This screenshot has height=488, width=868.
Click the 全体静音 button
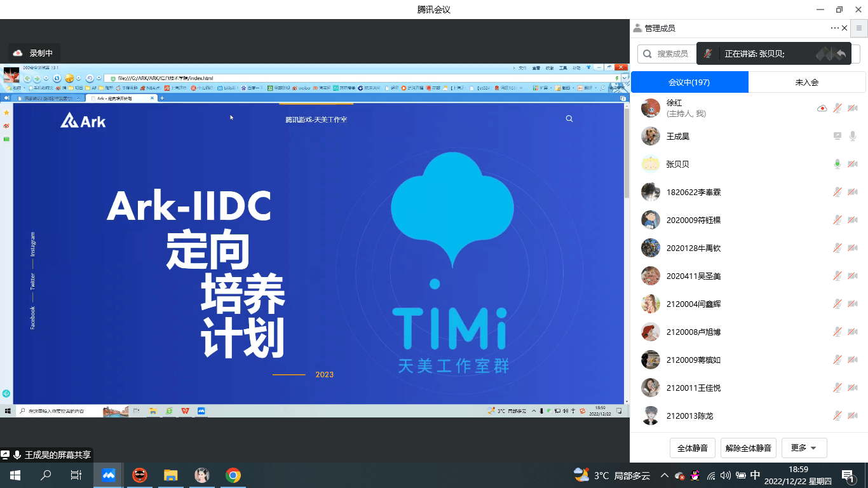click(693, 448)
